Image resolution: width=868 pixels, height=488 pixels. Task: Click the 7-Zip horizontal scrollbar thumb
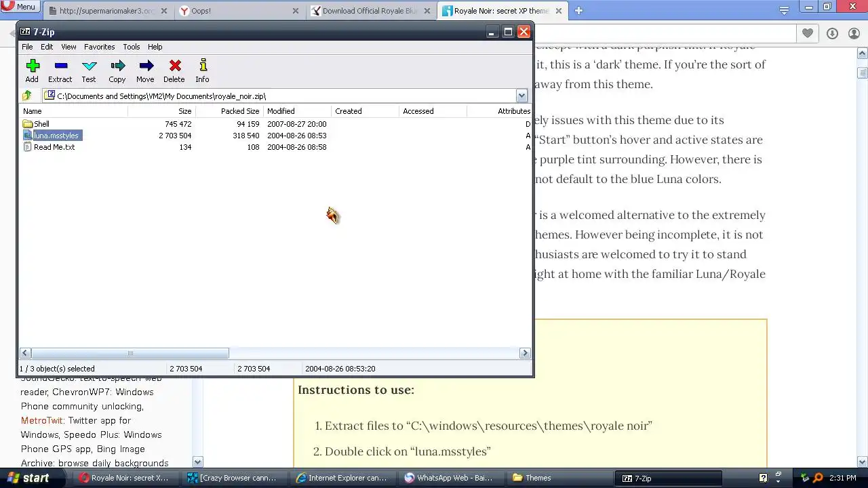tap(130, 353)
